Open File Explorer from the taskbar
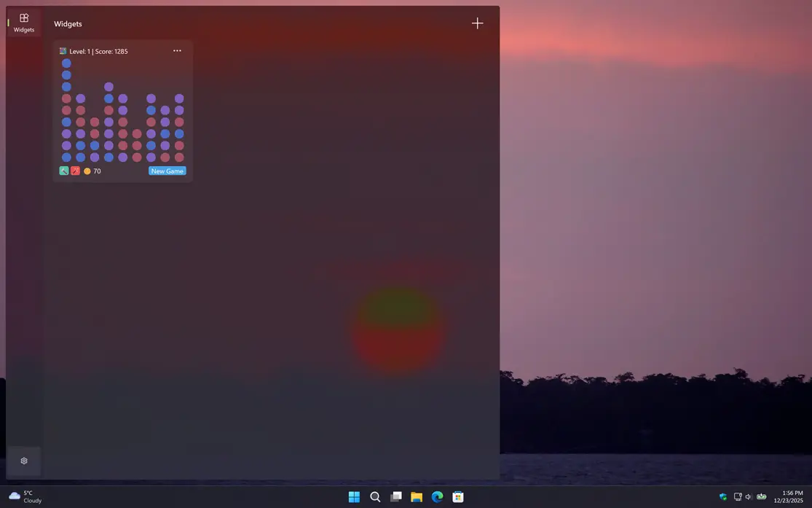The image size is (812, 508). 416,496
